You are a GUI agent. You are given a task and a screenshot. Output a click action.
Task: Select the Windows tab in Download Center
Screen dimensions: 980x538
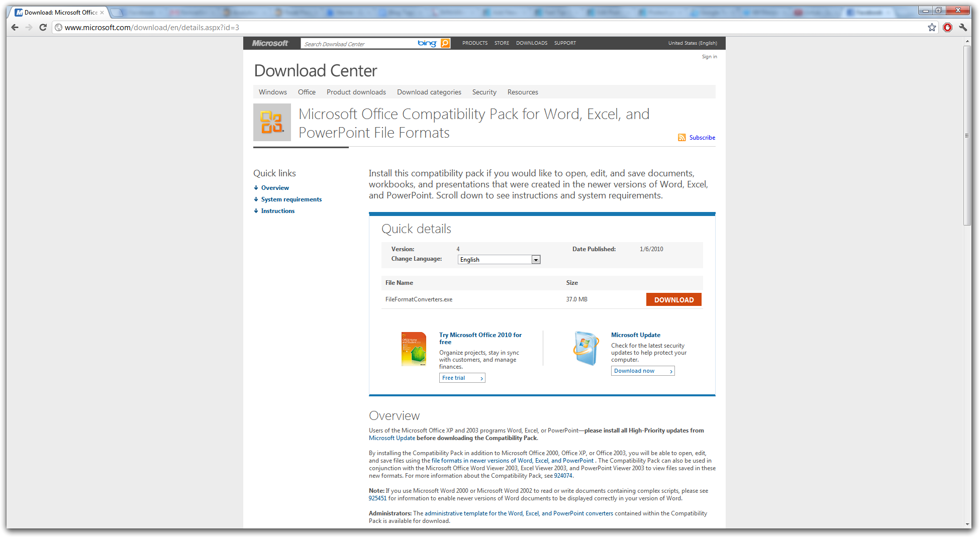click(273, 92)
